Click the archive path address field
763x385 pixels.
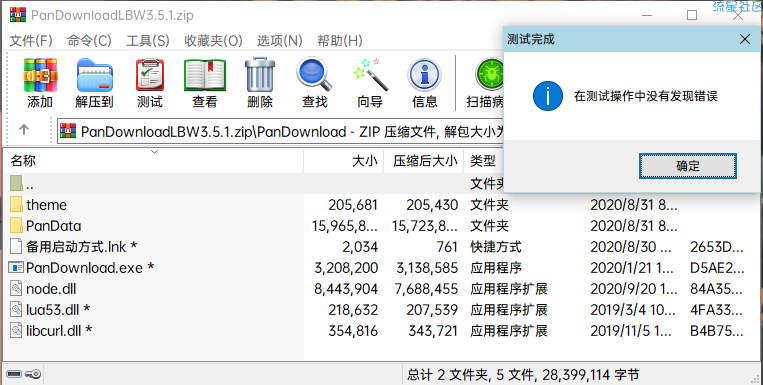280,131
